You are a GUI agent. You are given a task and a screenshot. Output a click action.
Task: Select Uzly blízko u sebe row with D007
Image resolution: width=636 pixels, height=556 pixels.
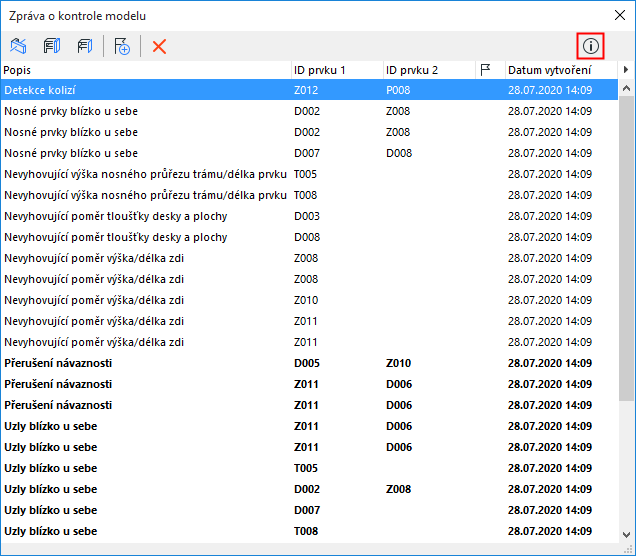309,510
